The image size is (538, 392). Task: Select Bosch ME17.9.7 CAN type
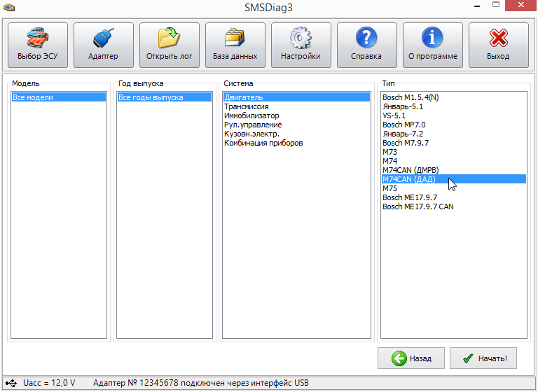pos(418,206)
